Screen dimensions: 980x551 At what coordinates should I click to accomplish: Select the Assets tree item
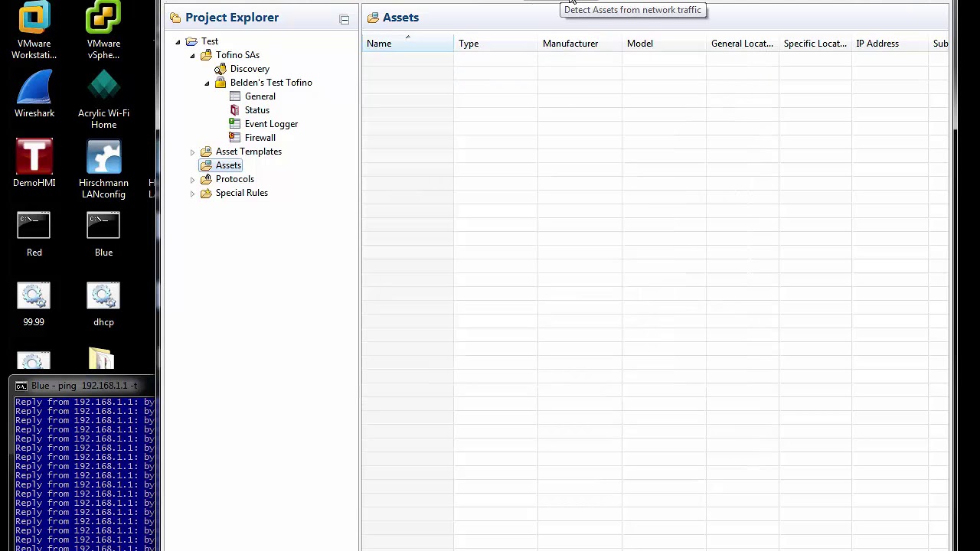(x=228, y=165)
